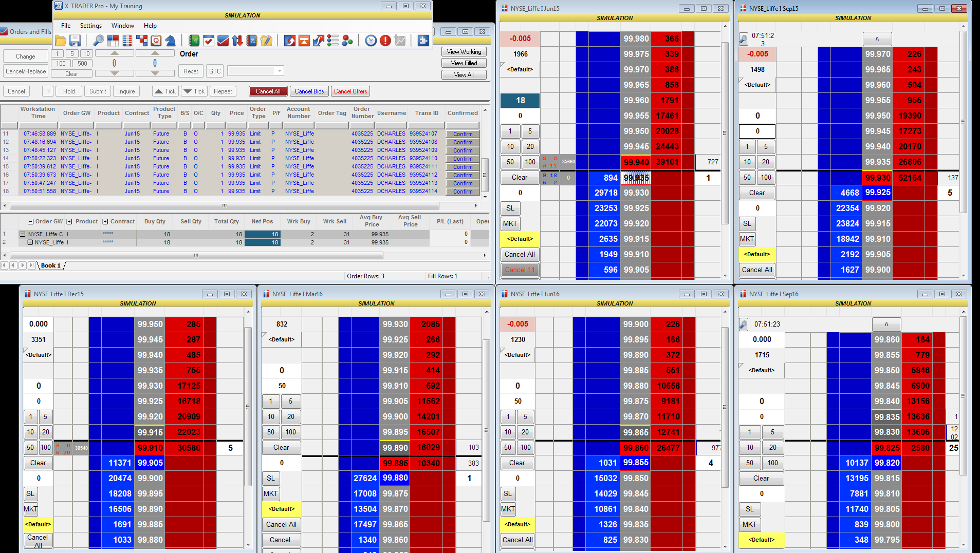This screenshot has height=553, width=980.
Task: Click the Cancel Bids button
Action: point(309,91)
